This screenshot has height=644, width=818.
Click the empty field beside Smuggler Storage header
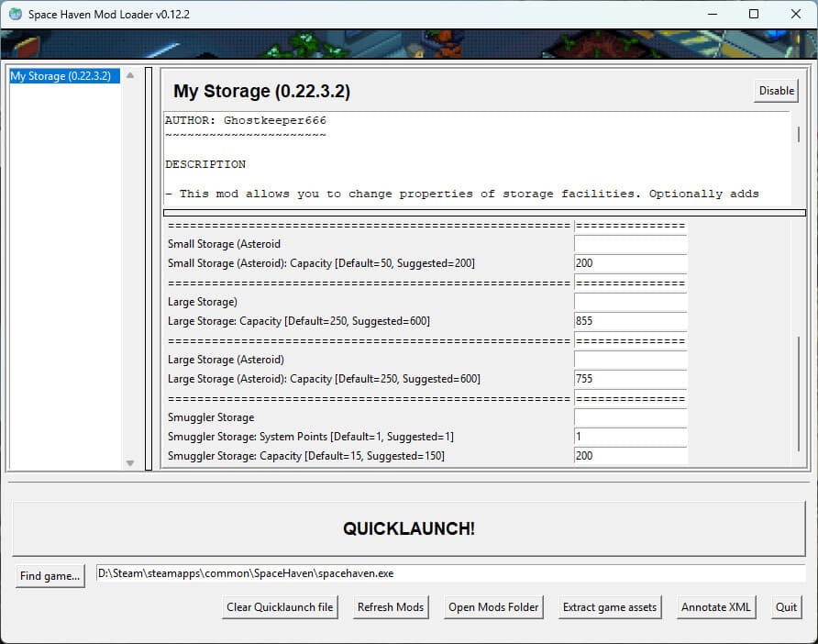[630, 417]
